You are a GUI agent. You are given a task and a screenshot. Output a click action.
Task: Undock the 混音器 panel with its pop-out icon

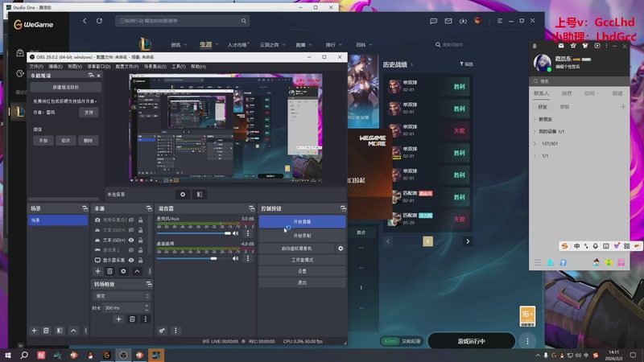tap(251, 208)
